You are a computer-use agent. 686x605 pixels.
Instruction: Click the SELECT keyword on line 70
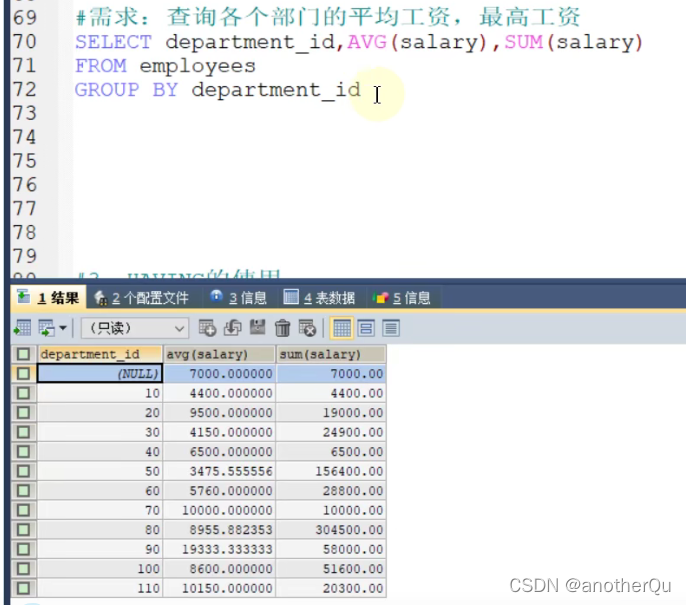(x=113, y=42)
